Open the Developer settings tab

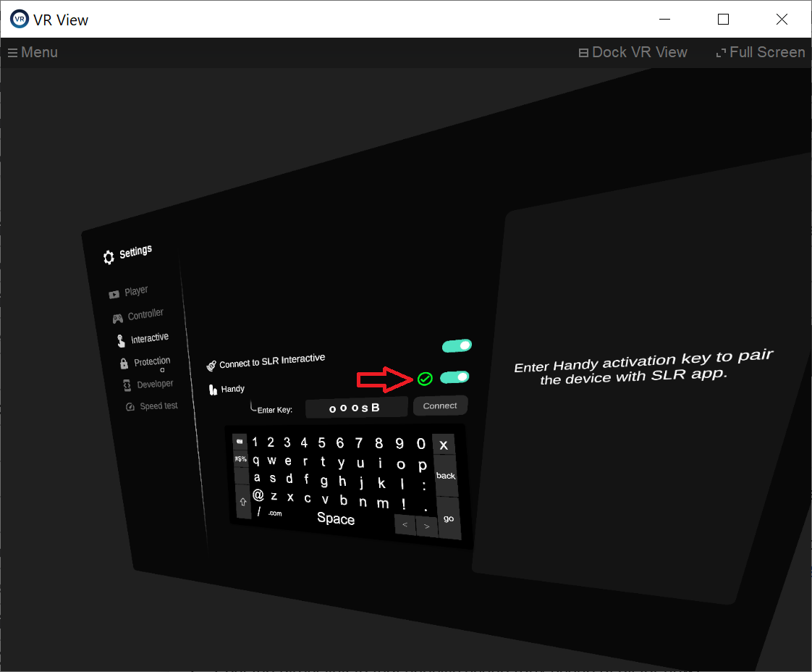coord(155,385)
